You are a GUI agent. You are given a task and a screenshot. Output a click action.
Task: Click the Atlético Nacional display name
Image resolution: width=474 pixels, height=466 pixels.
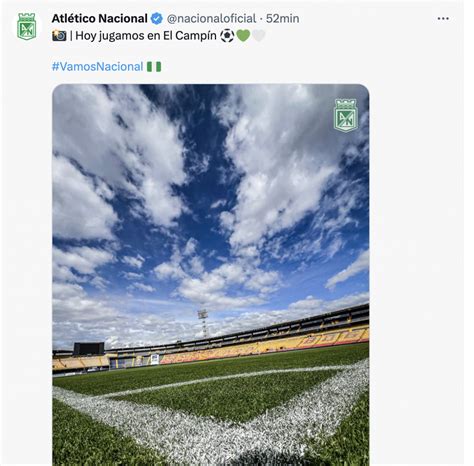(x=99, y=19)
